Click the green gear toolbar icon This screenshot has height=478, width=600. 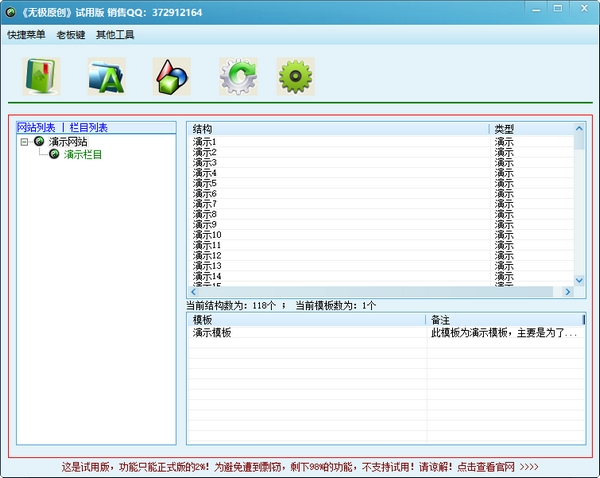pyautogui.click(x=294, y=76)
